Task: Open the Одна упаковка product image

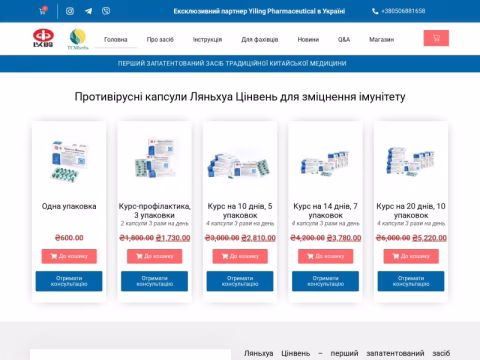Action: pyautogui.click(x=69, y=161)
